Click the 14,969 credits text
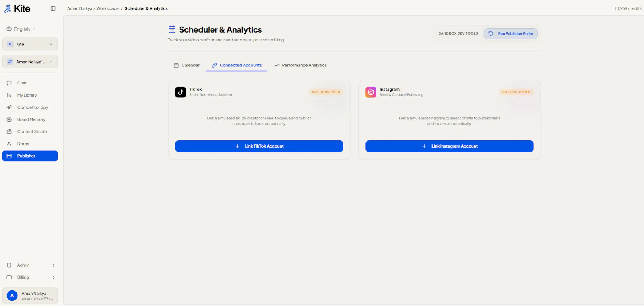644x306 pixels. coord(627,8)
